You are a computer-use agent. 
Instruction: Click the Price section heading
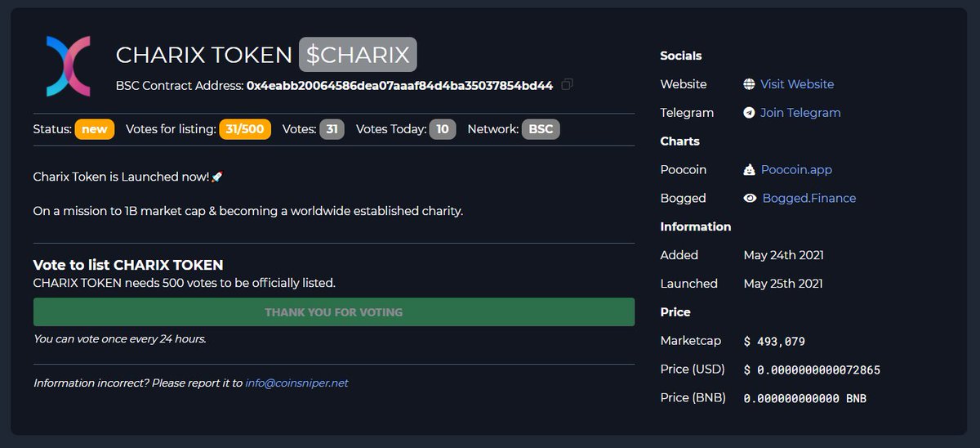point(675,312)
